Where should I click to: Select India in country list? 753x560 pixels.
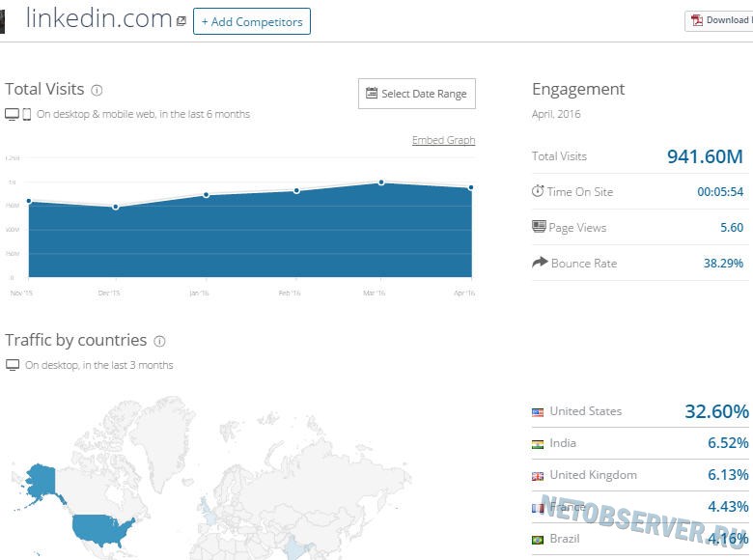(563, 443)
